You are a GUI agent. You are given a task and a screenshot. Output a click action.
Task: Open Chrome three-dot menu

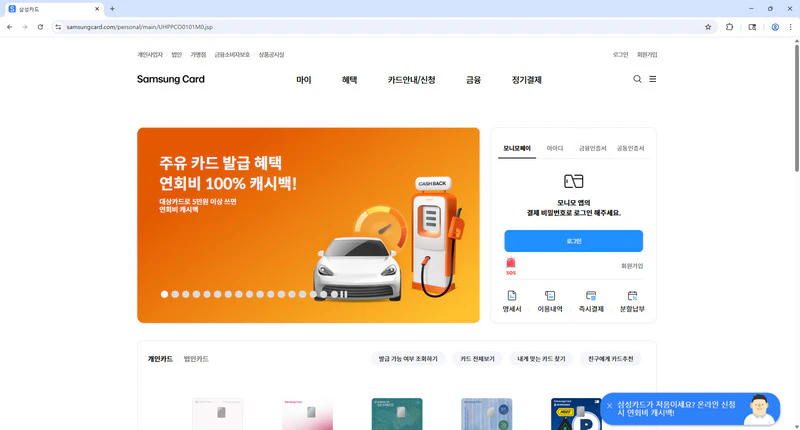pos(790,27)
